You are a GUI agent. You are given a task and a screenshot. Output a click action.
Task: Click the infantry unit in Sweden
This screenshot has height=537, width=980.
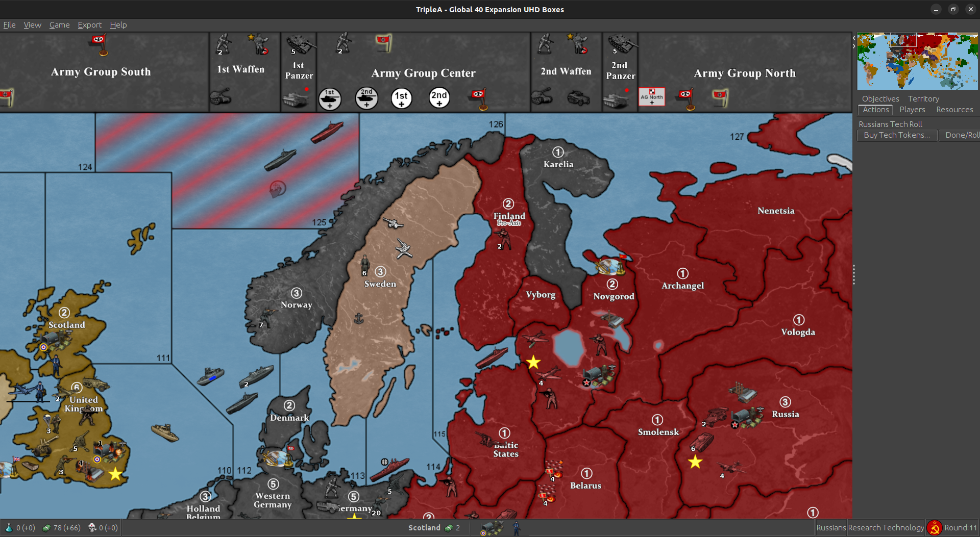[365, 264]
